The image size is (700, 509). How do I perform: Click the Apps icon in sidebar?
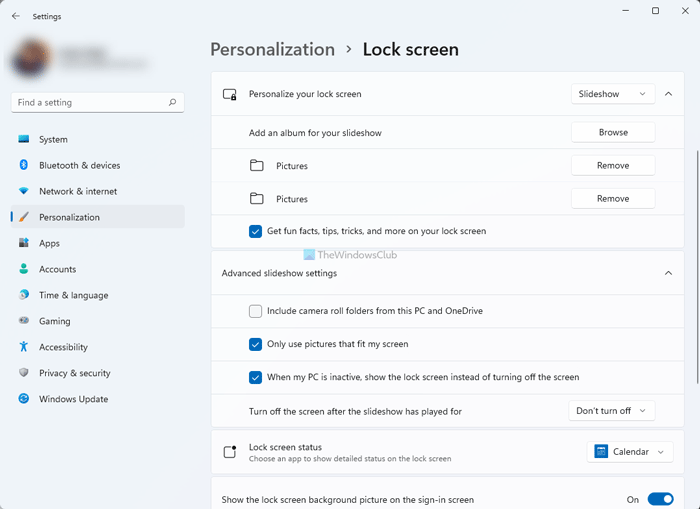24,244
